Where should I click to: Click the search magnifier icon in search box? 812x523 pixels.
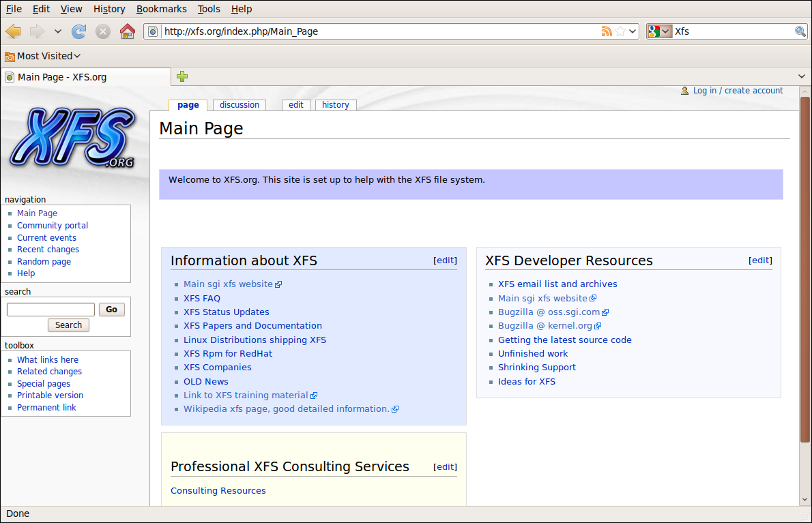click(800, 31)
